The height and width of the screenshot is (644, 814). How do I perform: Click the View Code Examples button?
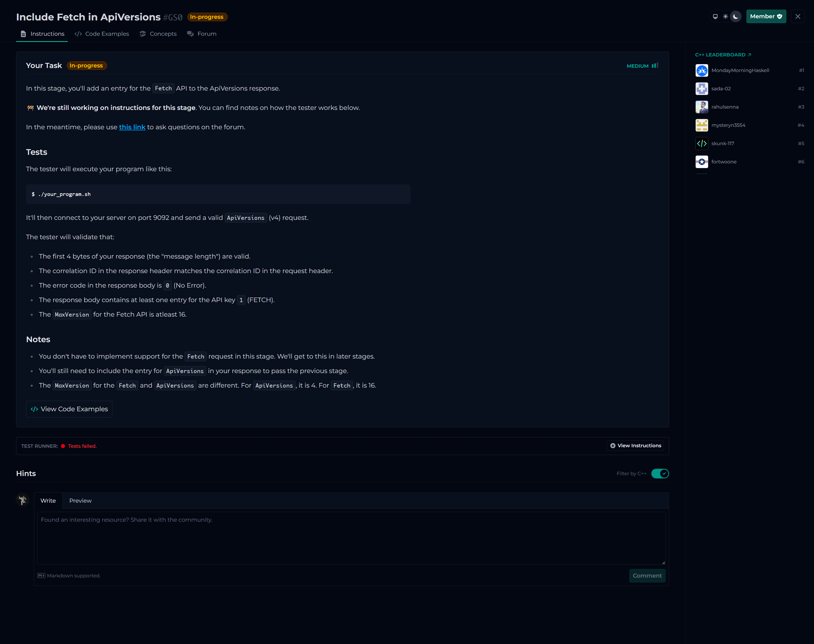(x=69, y=409)
